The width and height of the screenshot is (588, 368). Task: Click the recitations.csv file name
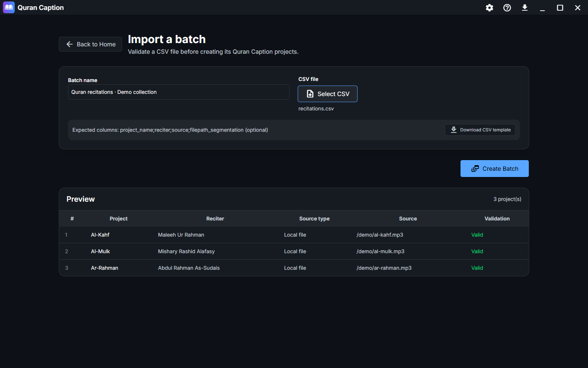[x=316, y=109]
